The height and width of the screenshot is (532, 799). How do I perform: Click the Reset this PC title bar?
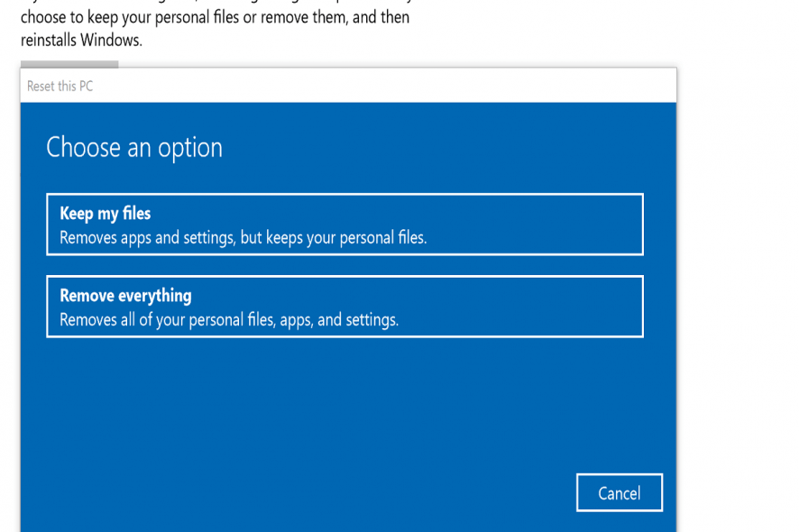(344, 86)
